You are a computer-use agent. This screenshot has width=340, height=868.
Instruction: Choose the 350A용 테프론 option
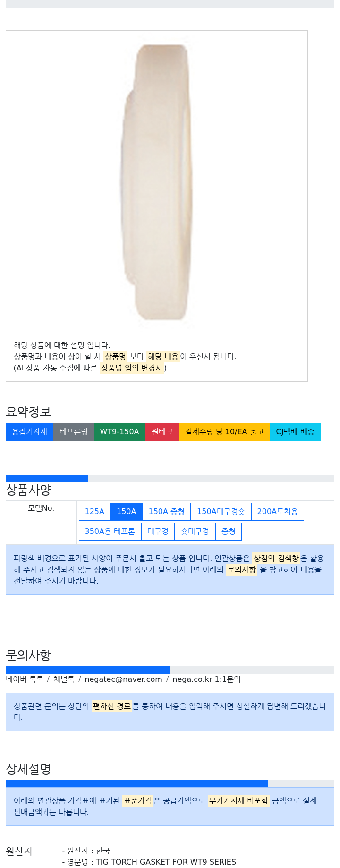(110, 532)
